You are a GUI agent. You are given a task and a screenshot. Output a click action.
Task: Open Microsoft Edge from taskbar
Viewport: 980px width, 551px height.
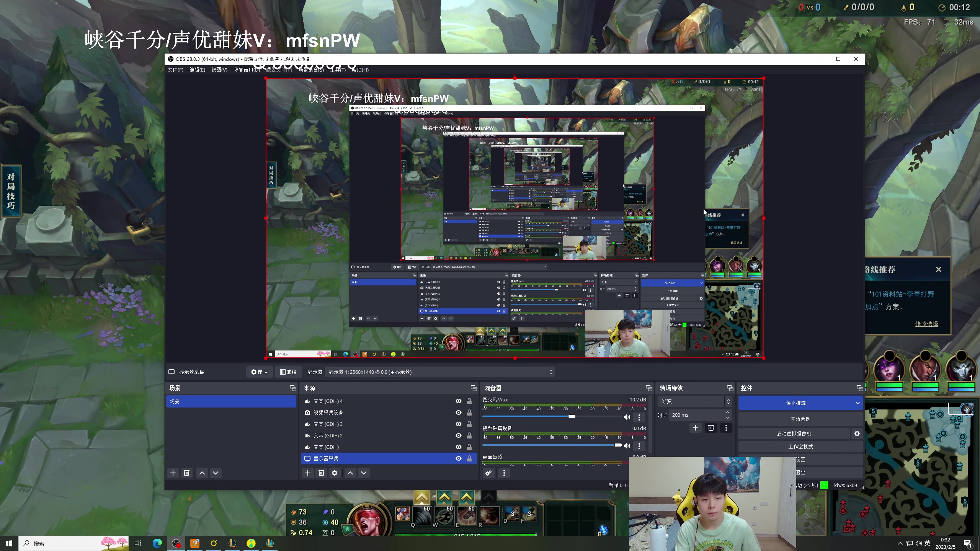click(157, 543)
